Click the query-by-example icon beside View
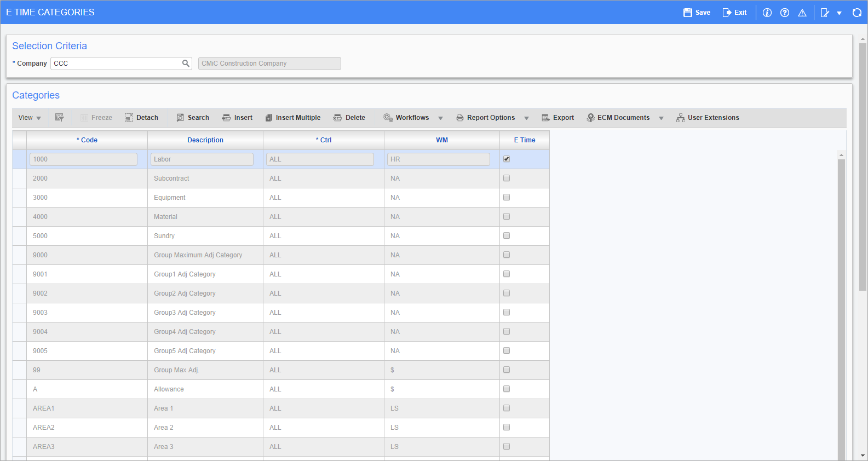868x461 pixels. (x=60, y=118)
